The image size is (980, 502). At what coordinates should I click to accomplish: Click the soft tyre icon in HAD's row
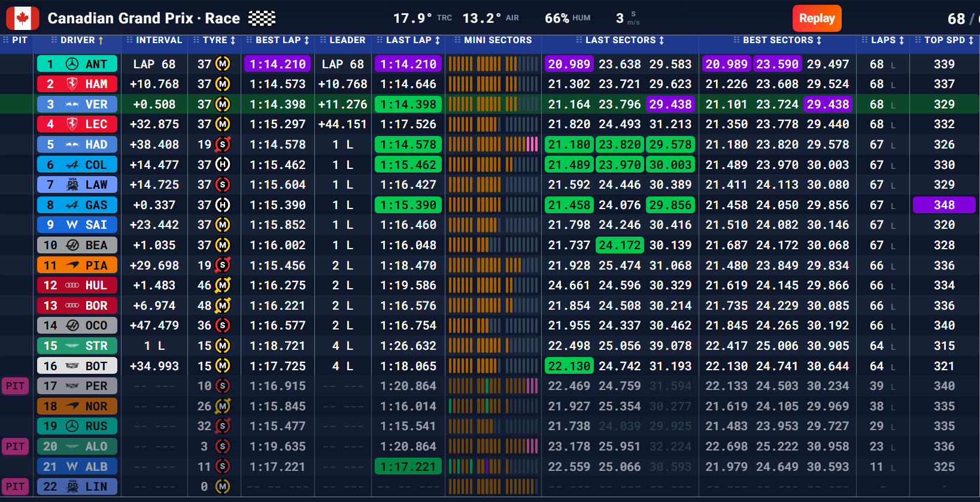click(x=223, y=144)
